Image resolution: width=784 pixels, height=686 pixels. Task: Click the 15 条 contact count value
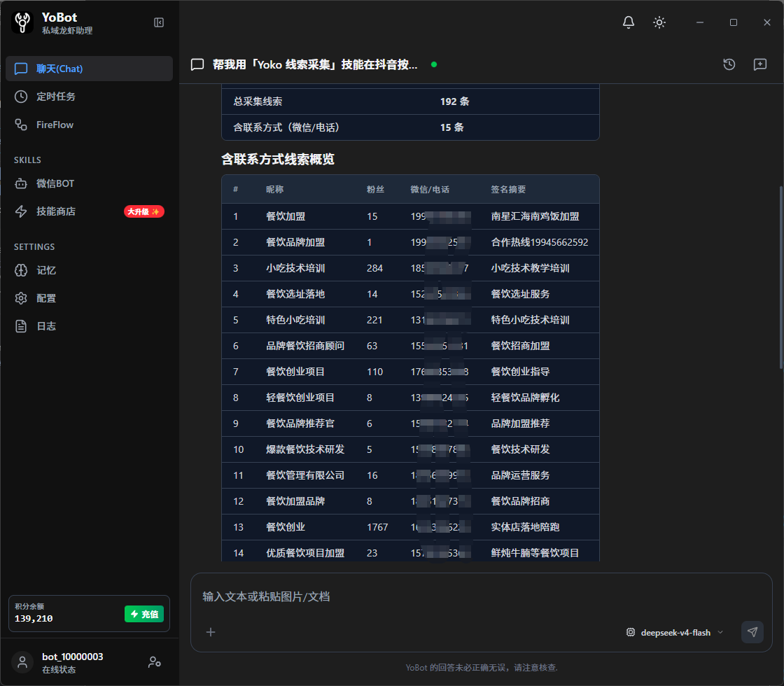point(452,127)
